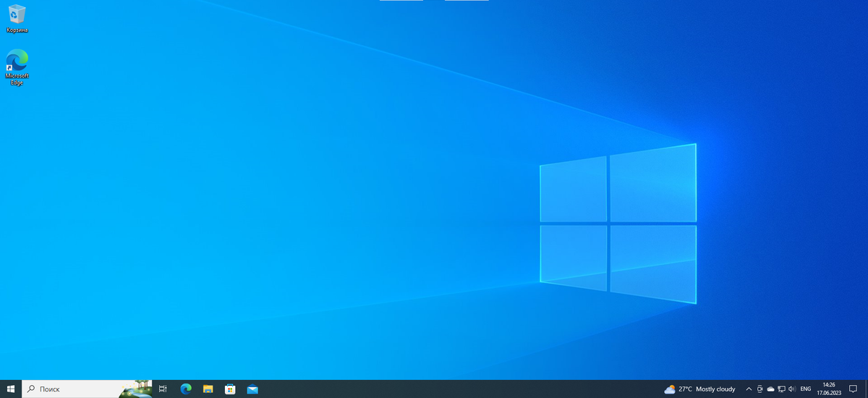Open Microsoft Store from the taskbar
The width and height of the screenshot is (868, 398).
click(x=230, y=389)
